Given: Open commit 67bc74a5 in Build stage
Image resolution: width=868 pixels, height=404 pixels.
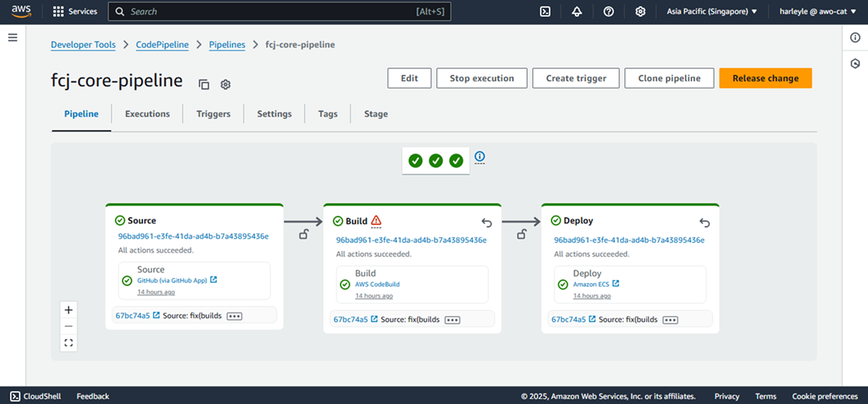Looking at the screenshot, I should (351, 320).
